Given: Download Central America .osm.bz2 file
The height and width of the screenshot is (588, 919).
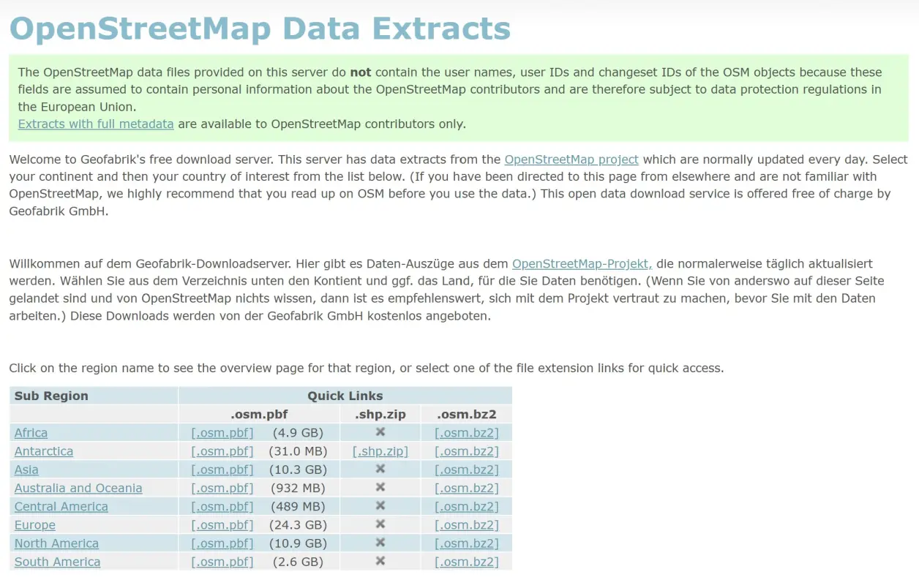Looking at the screenshot, I should (x=467, y=506).
